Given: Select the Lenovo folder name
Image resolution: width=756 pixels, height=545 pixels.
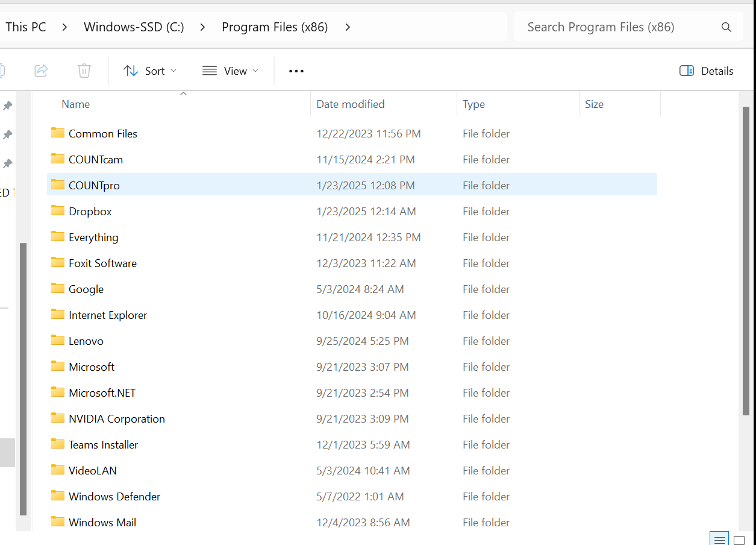Looking at the screenshot, I should [86, 341].
